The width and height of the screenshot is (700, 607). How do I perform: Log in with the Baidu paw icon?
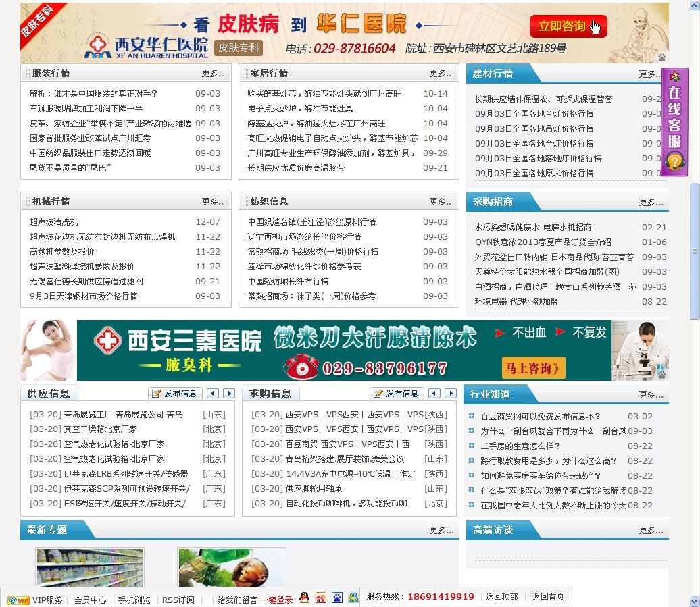(x=336, y=598)
